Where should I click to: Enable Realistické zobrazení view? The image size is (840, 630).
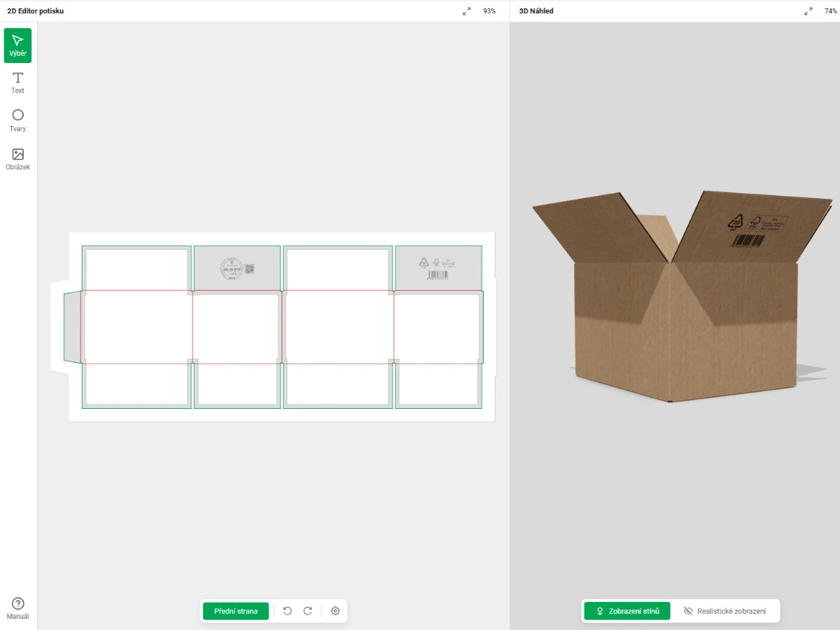click(724, 611)
